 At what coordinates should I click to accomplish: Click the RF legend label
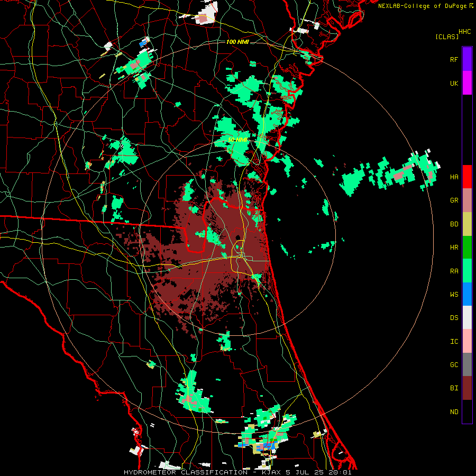click(x=454, y=60)
